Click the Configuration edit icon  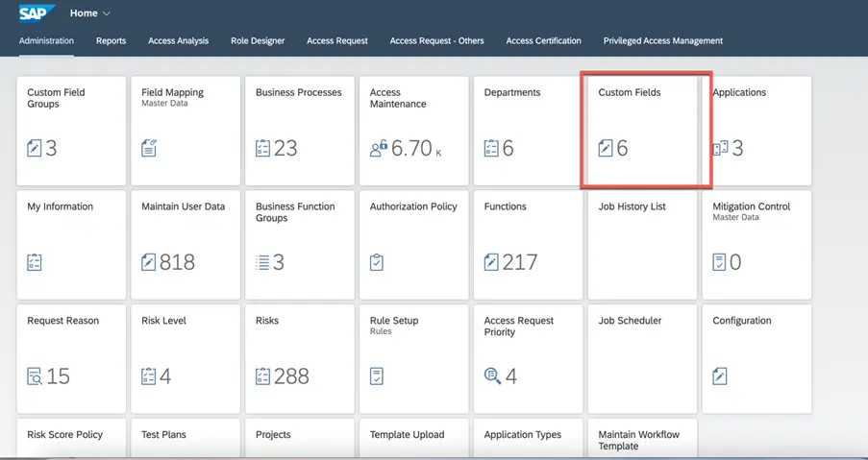pyautogui.click(x=720, y=376)
